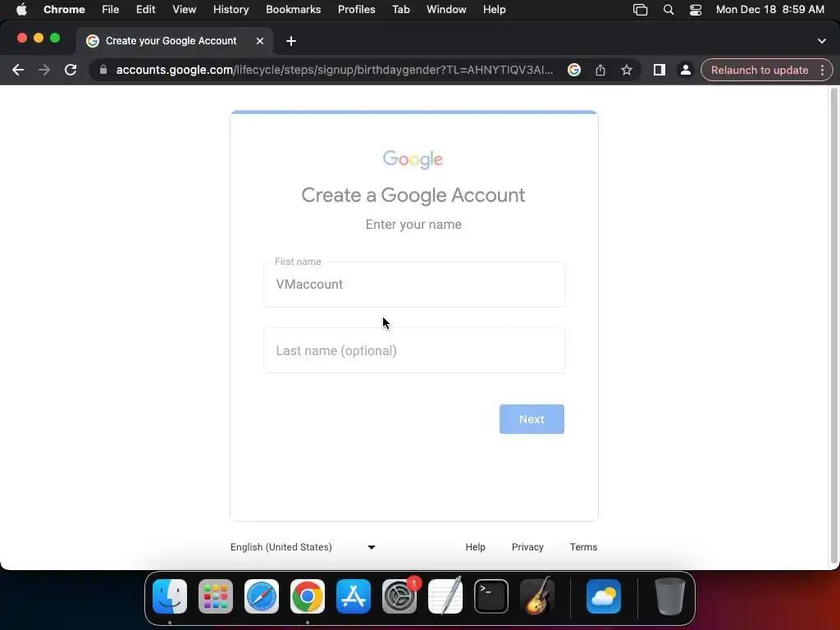Click the page vertical scrollbar

click(833, 326)
